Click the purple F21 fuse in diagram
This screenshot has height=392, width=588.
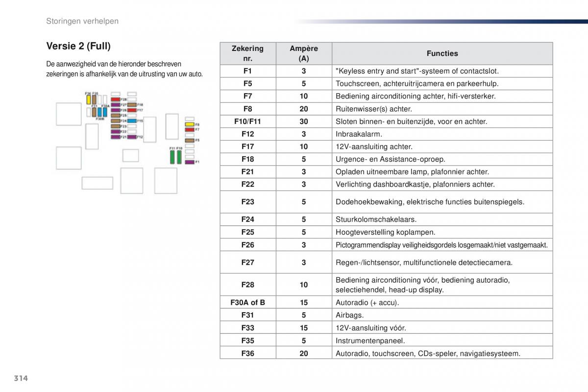(x=116, y=137)
